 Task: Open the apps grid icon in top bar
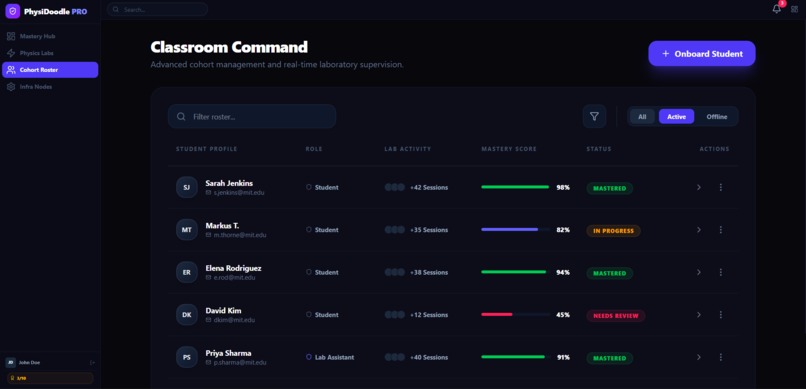(x=794, y=9)
